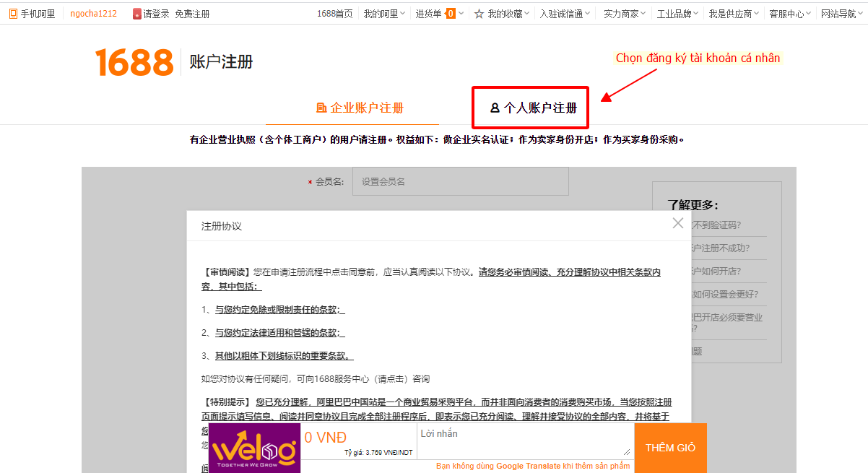Close the 注册协议 dialog with X
The width and height of the screenshot is (868, 473).
point(677,223)
